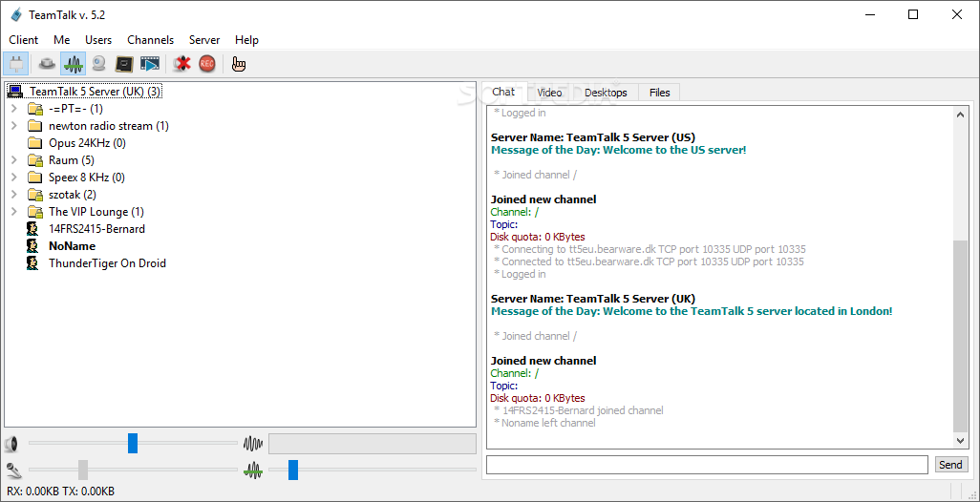Screen dimensions: 980x502
Task: Click the chat scrollbar thumb
Action: [x=960, y=337]
